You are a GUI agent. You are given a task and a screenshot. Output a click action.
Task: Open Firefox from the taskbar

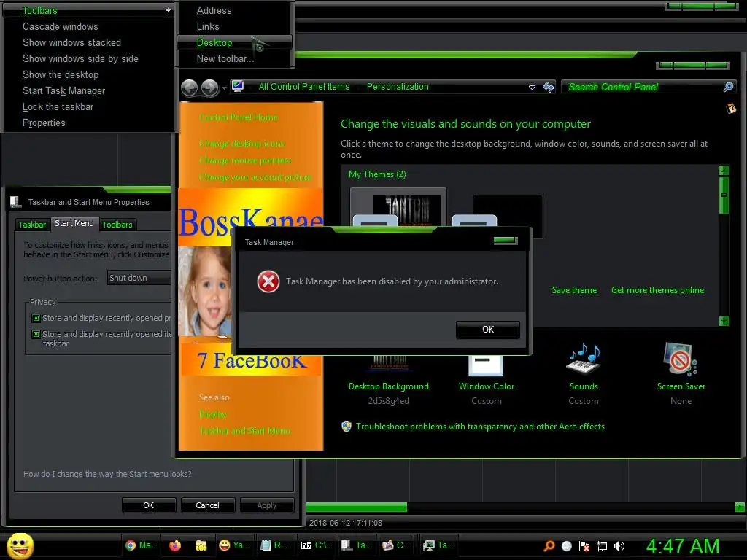point(175,545)
